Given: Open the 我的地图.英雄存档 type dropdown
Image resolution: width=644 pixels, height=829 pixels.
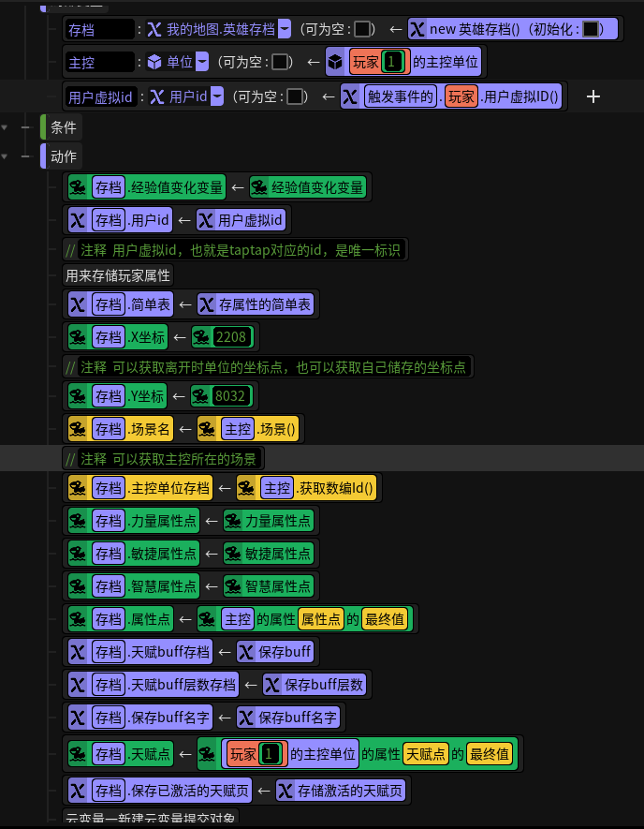Looking at the screenshot, I should [285, 29].
